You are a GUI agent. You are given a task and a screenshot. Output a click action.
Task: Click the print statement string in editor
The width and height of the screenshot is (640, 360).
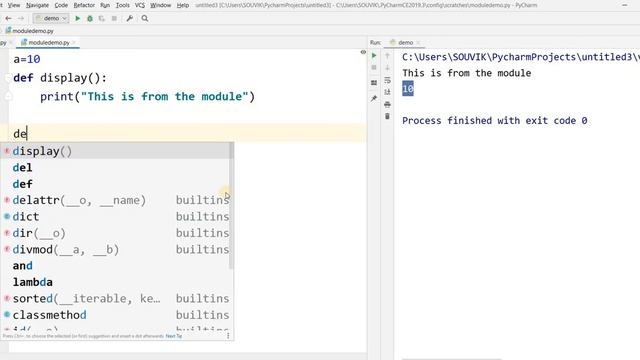(x=164, y=97)
